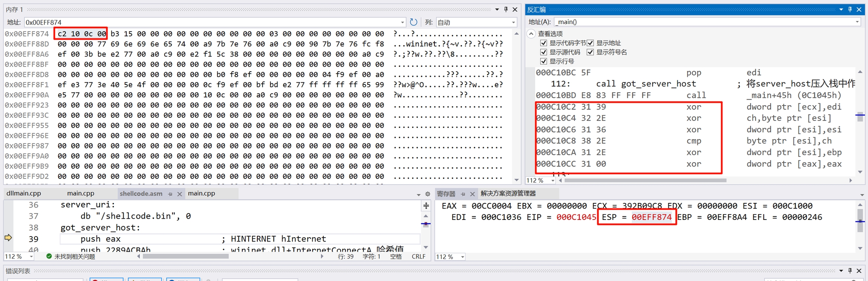Click the CRLF line ending indicator
The image size is (868, 281).
419,256
